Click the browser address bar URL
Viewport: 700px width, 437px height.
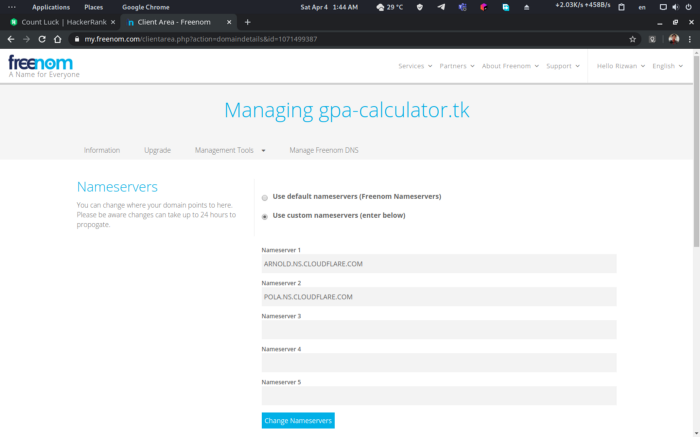201,39
